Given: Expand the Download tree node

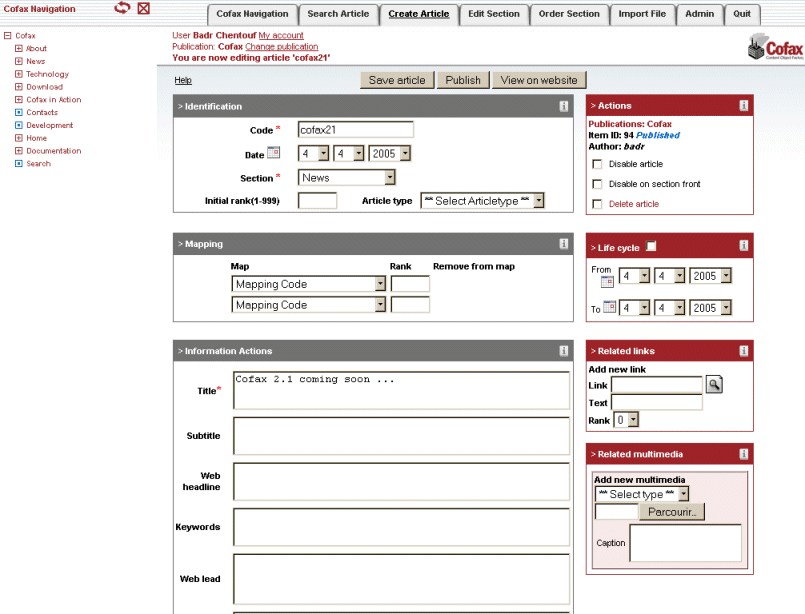Looking at the screenshot, I should click(19, 87).
